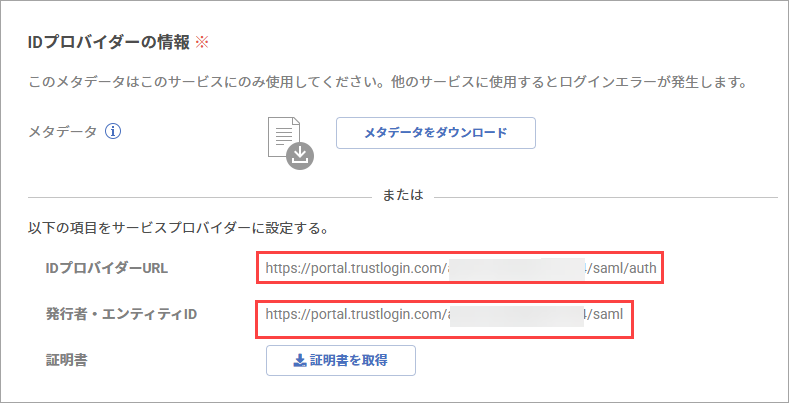Viewport: 789px width, 403px height.
Task: Select the 発行者・エンティティID URL value
Action: [x=444, y=314]
